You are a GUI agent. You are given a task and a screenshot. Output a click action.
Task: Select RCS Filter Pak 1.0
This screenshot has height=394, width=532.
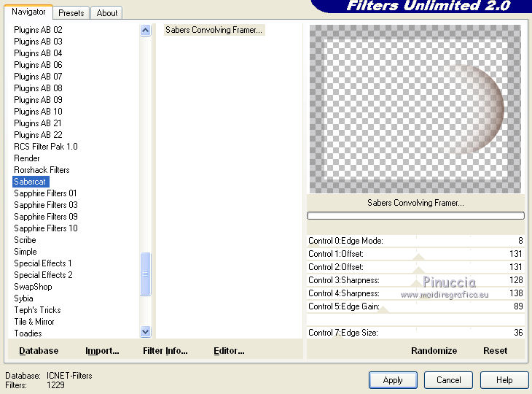point(46,147)
